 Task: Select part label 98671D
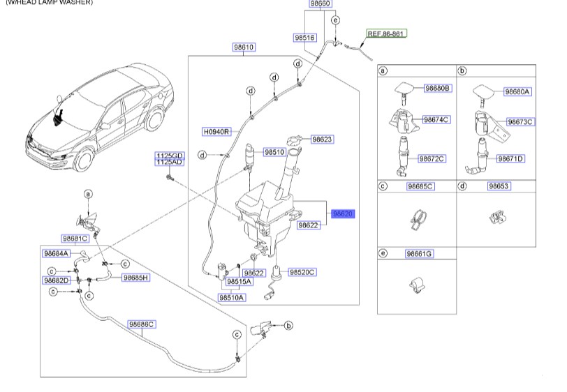(510, 158)
